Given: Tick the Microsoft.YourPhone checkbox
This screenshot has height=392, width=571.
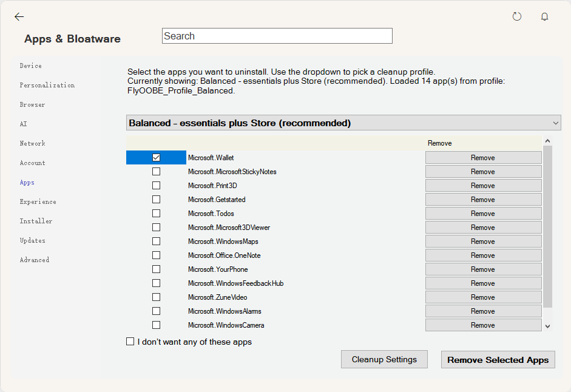Looking at the screenshot, I should [x=156, y=269].
